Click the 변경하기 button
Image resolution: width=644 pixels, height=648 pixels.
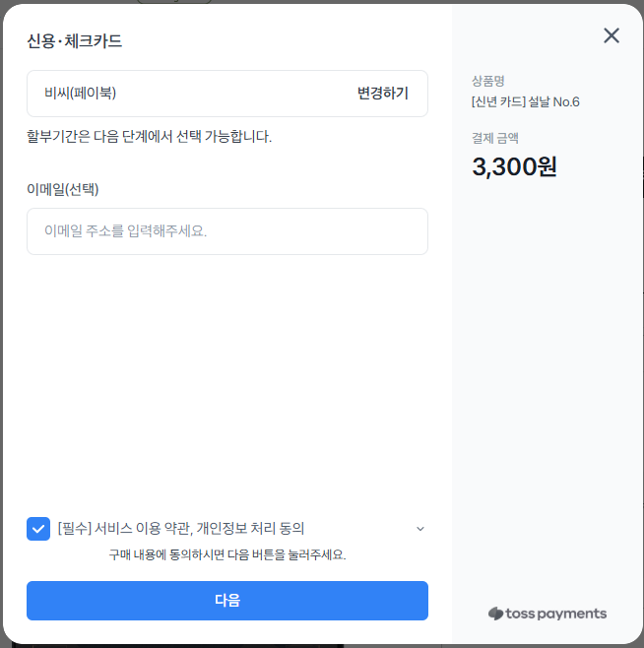tap(383, 93)
